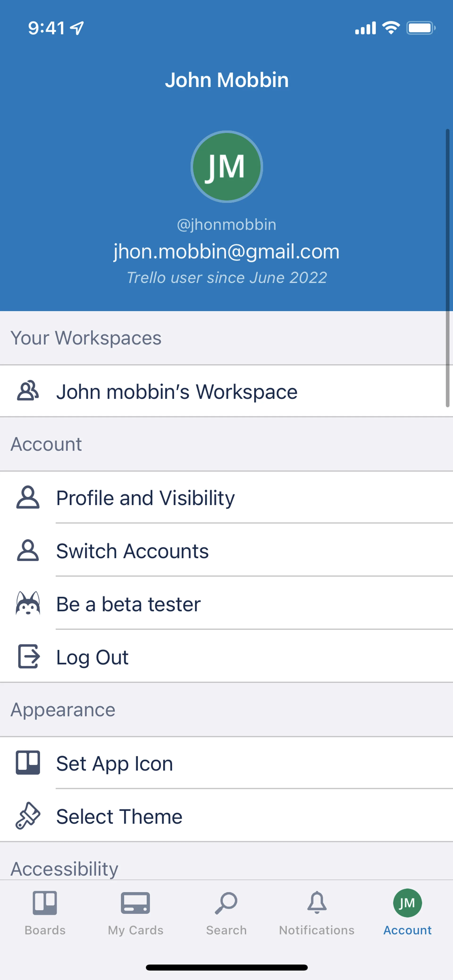This screenshot has height=980, width=453.
Task: Open the Boards tab
Action: (x=45, y=913)
